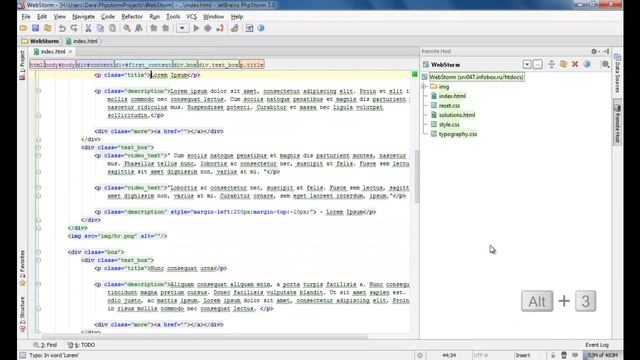Open the Navigate menu
Image resolution: width=640 pixels, height=360 pixels.
(x=83, y=17)
